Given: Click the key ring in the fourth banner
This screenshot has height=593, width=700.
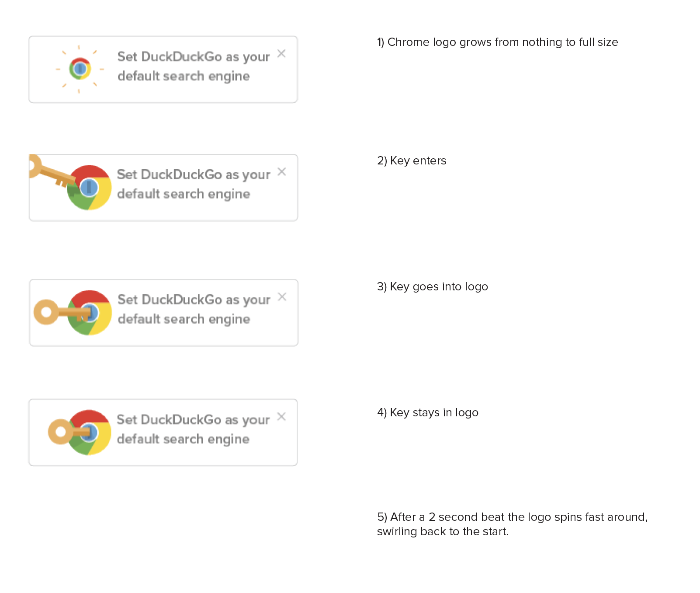Looking at the screenshot, I should pyautogui.click(x=60, y=432).
